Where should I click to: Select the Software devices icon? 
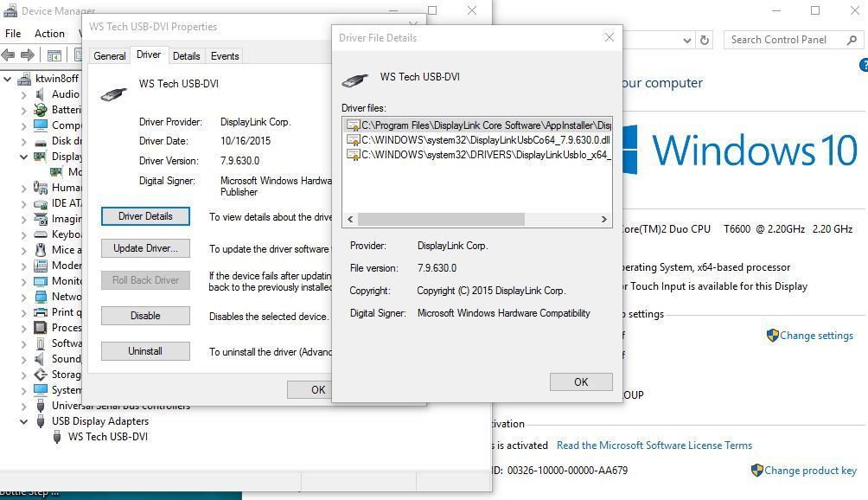point(41,343)
